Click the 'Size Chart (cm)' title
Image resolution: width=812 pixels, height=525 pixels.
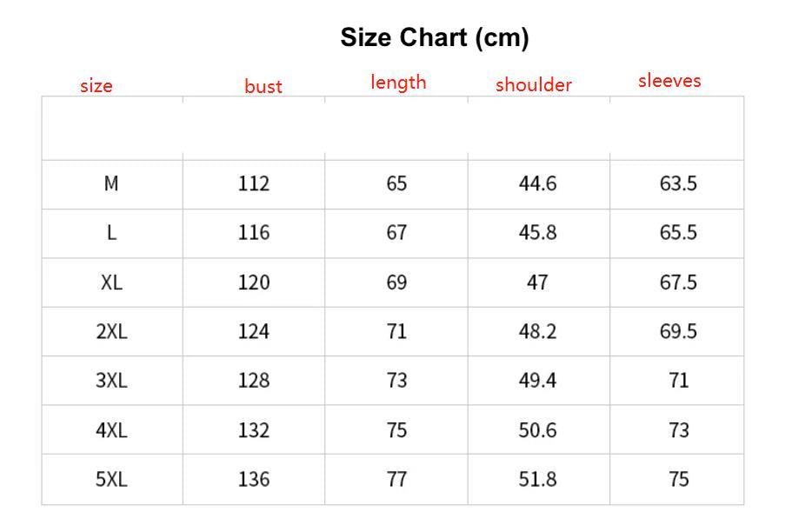click(x=434, y=37)
